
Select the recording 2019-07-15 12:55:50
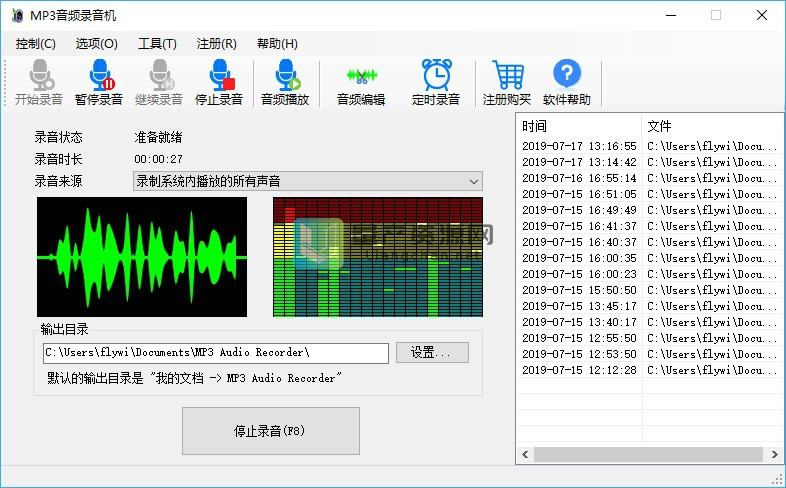click(x=650, y=338)
